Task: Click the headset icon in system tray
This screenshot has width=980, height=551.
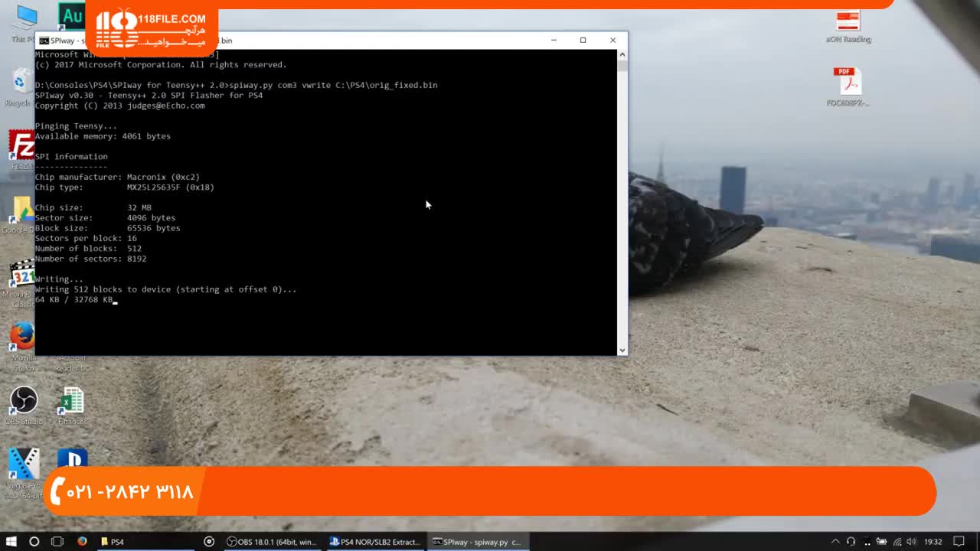Action: (x=851, y=542)
